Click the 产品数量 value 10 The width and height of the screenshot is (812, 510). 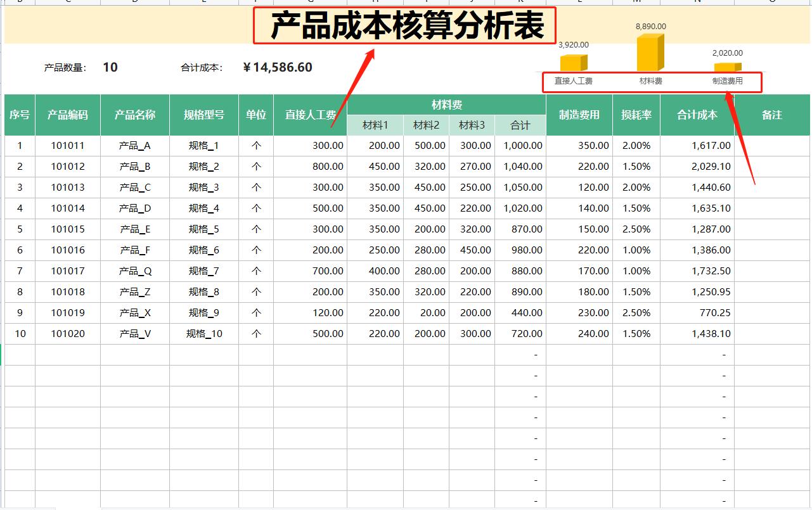pyautogui.click(x=110, y=67)
